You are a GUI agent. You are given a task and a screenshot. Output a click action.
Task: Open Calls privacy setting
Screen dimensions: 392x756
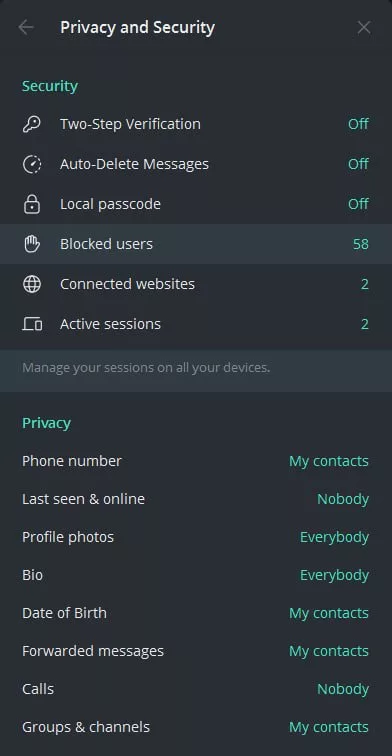[196, 689]
